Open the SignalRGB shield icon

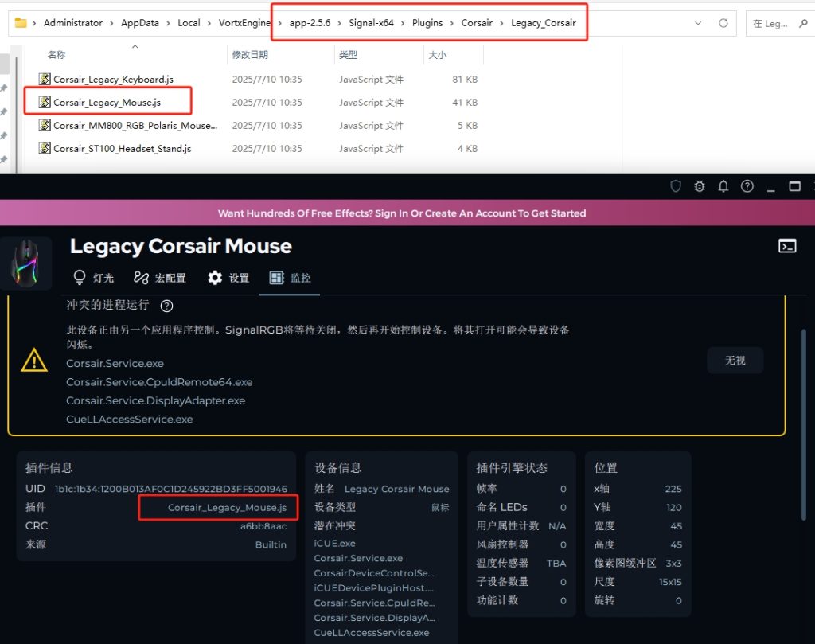[675, 186]
